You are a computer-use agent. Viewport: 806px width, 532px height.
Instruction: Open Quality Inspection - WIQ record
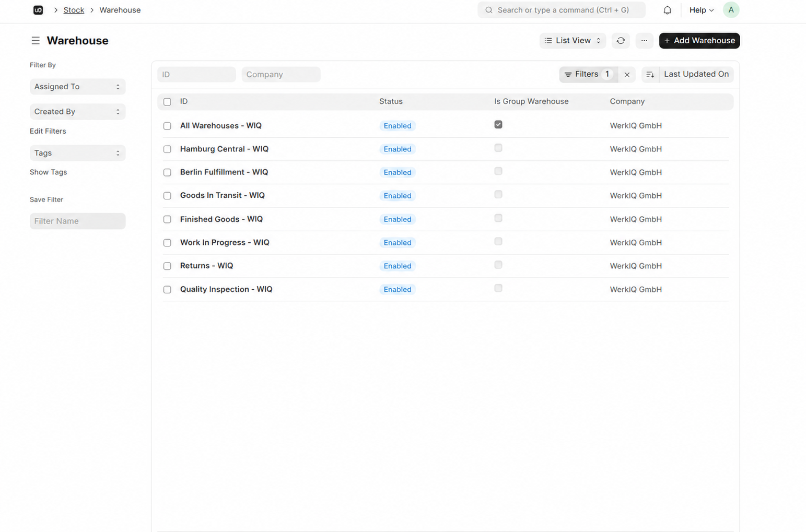coord(226,289)
